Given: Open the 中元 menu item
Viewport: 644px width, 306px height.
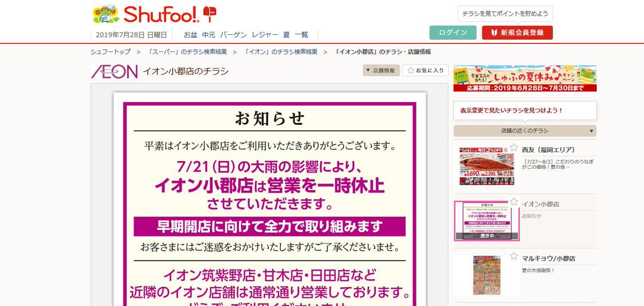Looking at the screenshot, I should pyautogui.click(x=209, y=35).
